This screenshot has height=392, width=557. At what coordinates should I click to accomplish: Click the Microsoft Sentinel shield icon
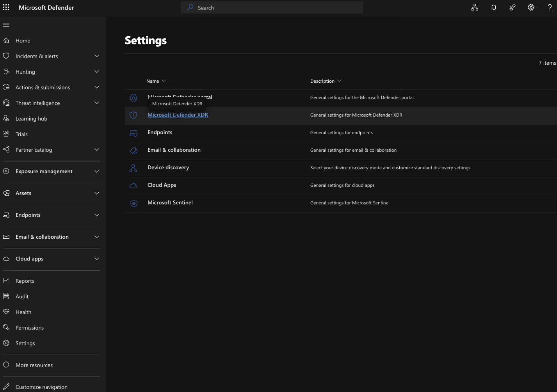click(134, 203)
